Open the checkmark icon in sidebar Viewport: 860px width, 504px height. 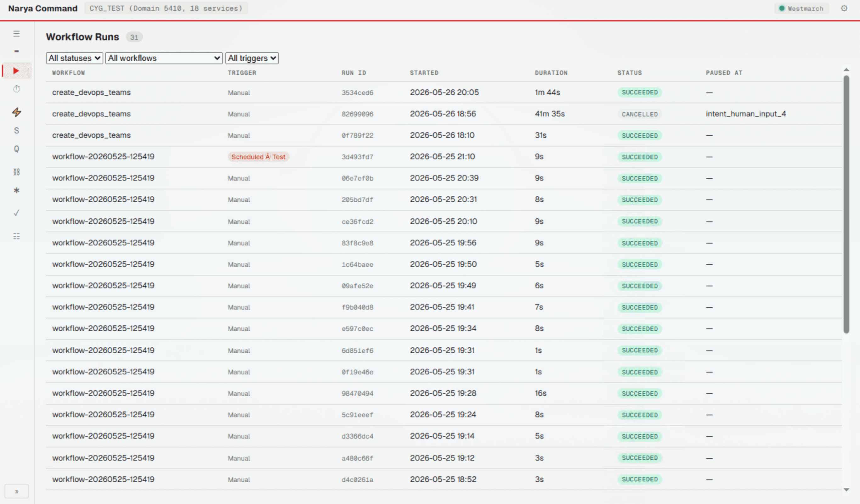(x=16, y=213)
